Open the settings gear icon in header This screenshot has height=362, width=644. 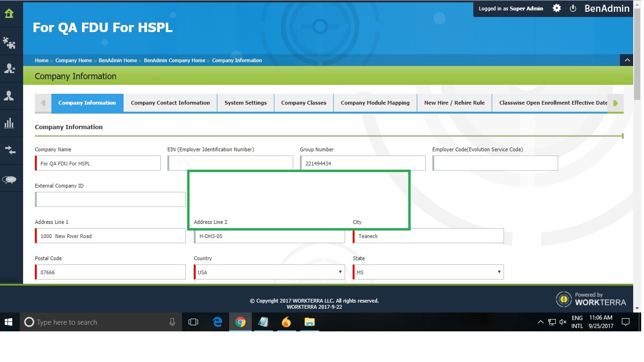coord(557,8)
